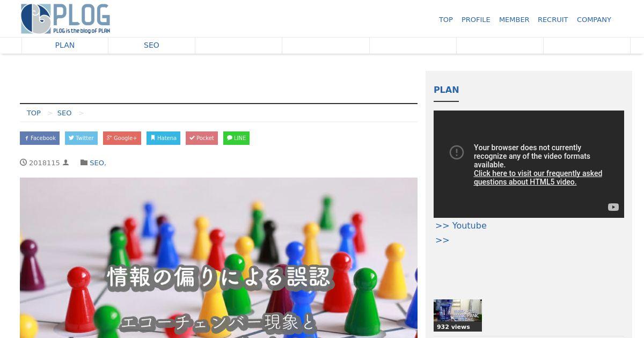644x338 pixels.
Task: Bookmark the article on Hatena
Action: [163, 138]
